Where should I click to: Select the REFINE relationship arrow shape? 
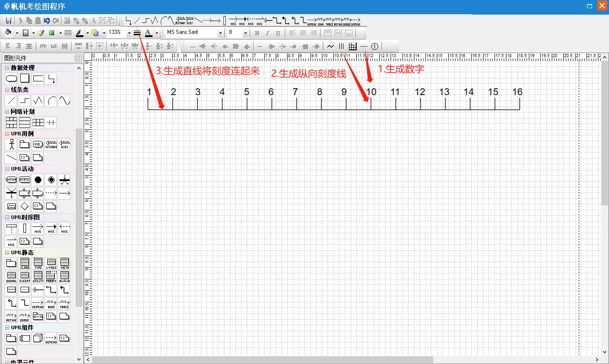pos(11,316)
